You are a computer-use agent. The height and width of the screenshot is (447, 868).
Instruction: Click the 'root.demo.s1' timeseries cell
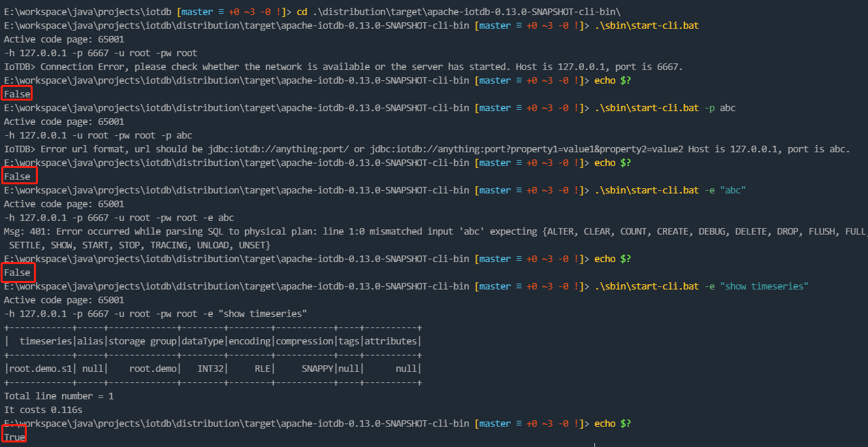click(x=40, y=369)
